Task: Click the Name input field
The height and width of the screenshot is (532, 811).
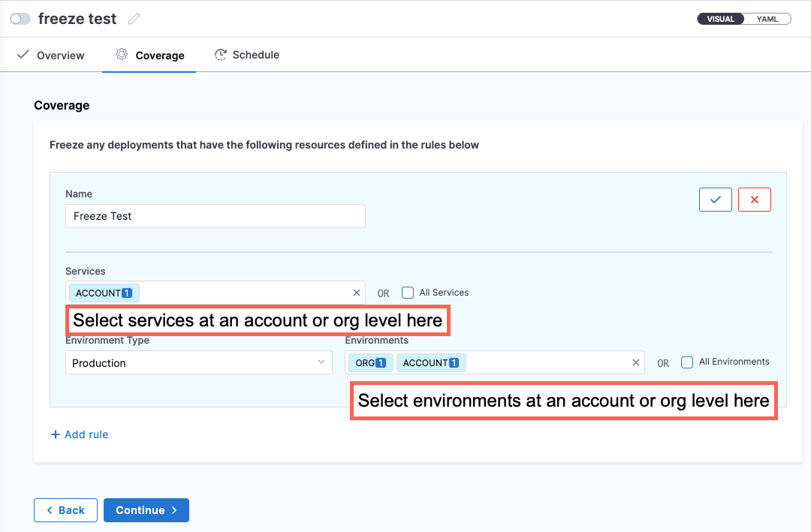Action: 215,216
